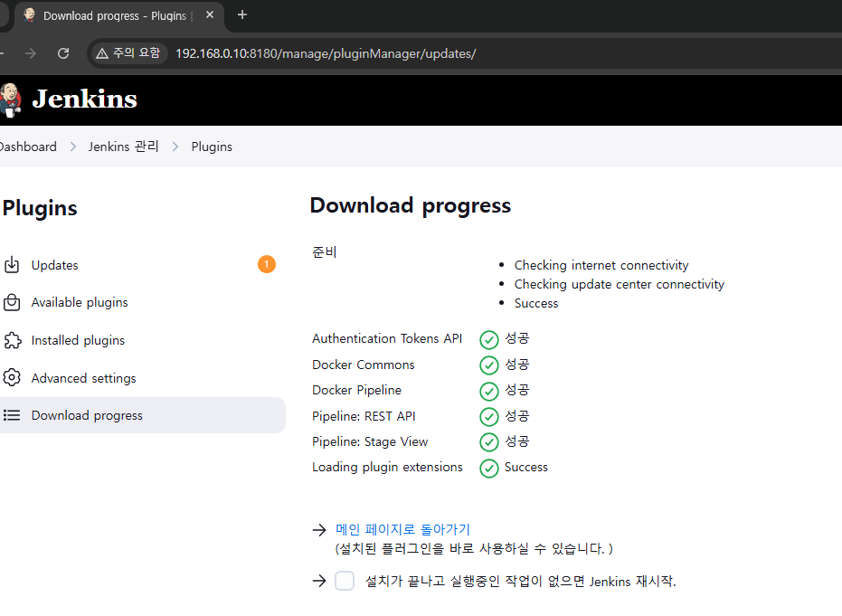The height and width of the screenshot is (616, 842).
Task: Open a new browser tab with plus icon
Action: click(x=242, y=14)
